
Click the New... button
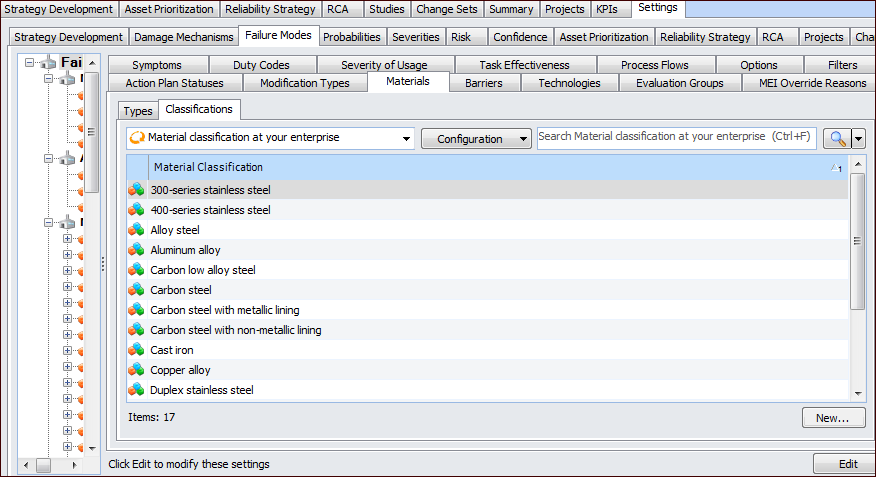point(834,418)
